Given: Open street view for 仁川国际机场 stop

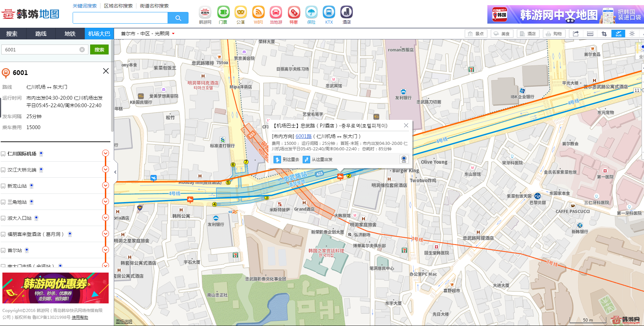Looking at the screenshot, I should click(41, 154).
